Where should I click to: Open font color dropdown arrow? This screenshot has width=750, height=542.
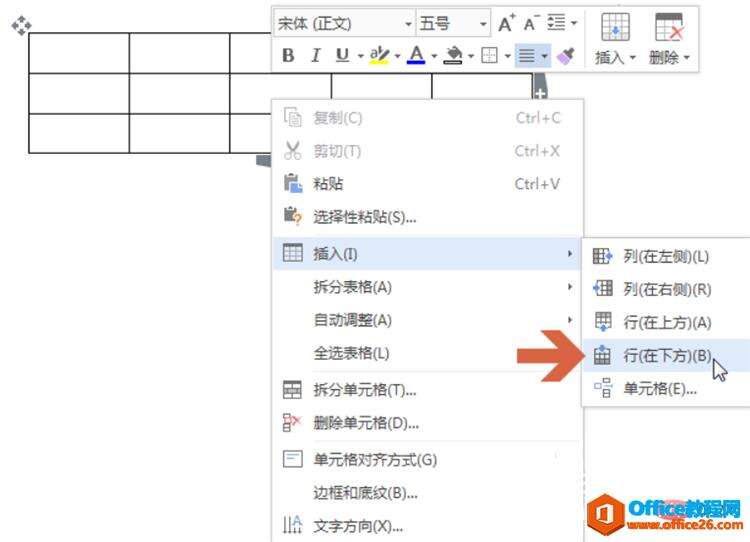[434, 56]
